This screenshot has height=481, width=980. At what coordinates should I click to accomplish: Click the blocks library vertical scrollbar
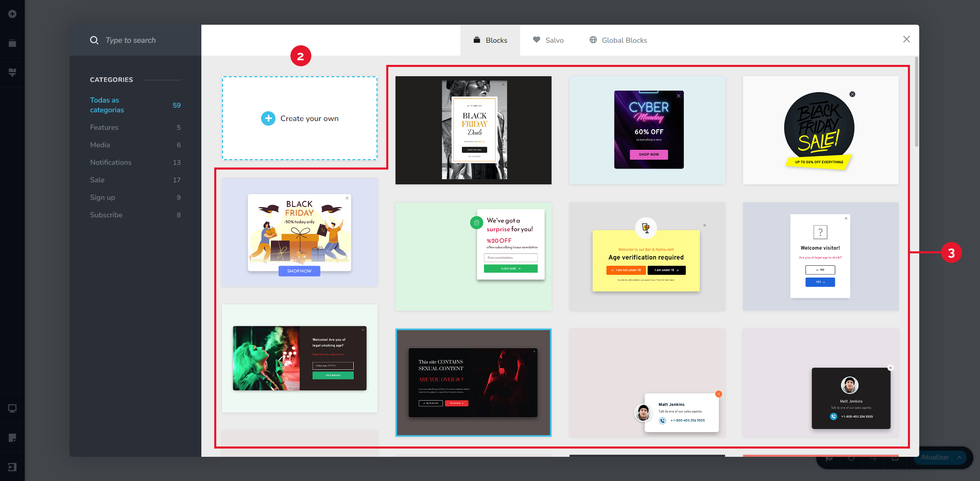pyautogui.click(x=916, y=103)
